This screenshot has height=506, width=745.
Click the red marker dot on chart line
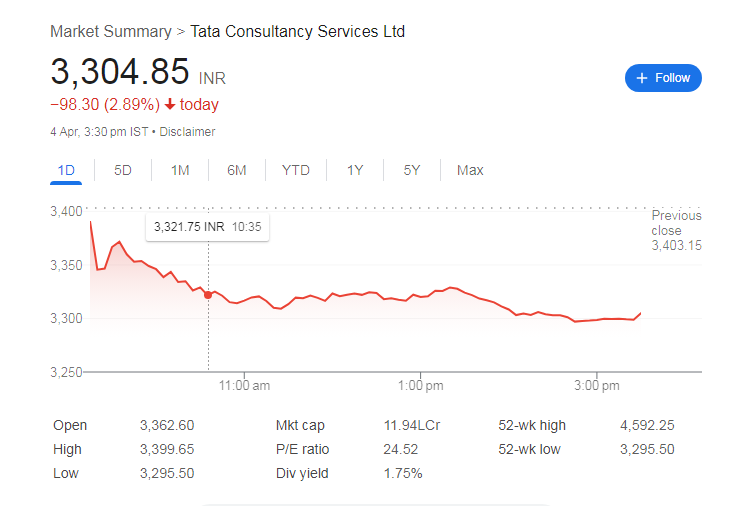click(208, 295)
